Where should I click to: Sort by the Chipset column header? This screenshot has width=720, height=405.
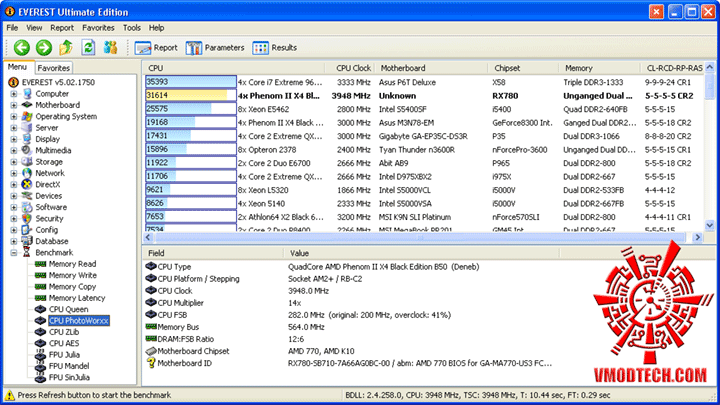point(523,68)
